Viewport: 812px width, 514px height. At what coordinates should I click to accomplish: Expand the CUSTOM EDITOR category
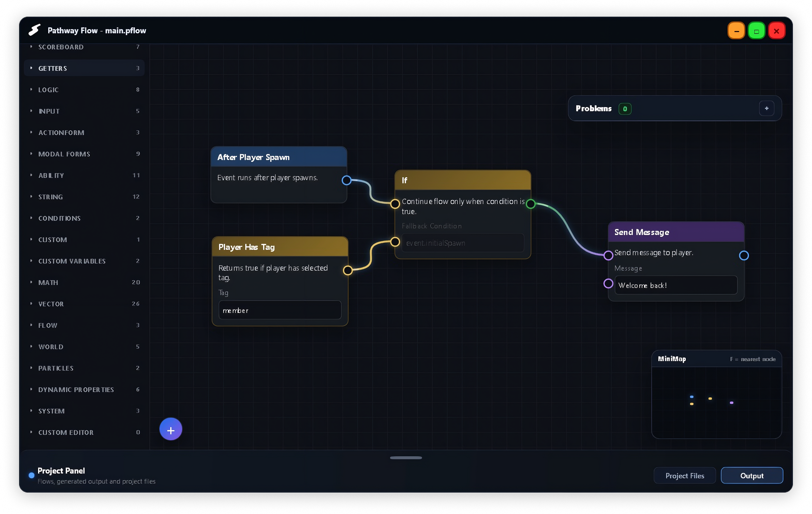(84, 432)
